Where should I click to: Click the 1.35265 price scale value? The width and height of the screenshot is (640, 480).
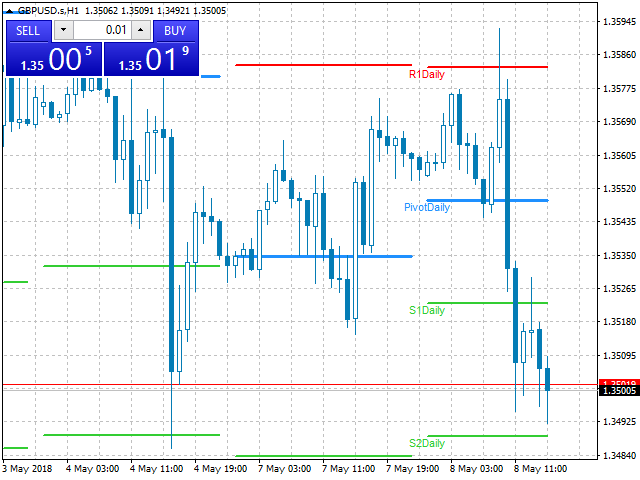pos(619,289)
